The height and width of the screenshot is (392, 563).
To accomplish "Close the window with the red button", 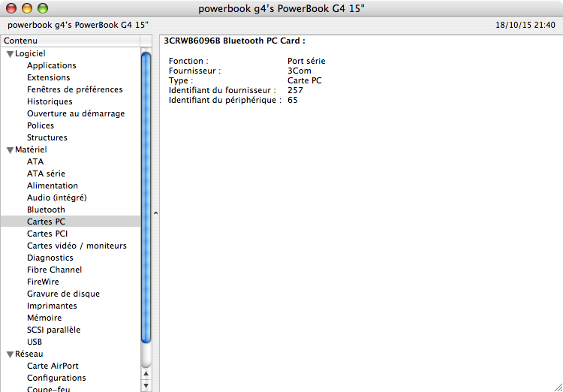I will [x=11, y=8].
